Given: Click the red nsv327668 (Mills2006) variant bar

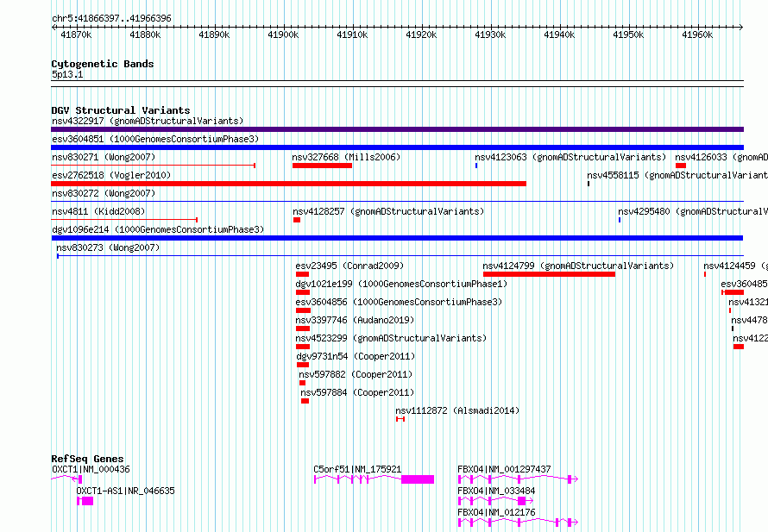Looking at the screenshot, I should (322, 166).
